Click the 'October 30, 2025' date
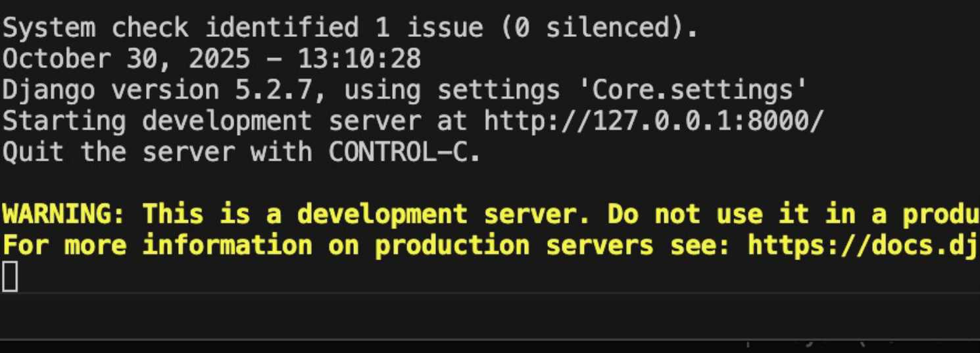The width and height of the screenshot is (980, 353). [126, 59]
